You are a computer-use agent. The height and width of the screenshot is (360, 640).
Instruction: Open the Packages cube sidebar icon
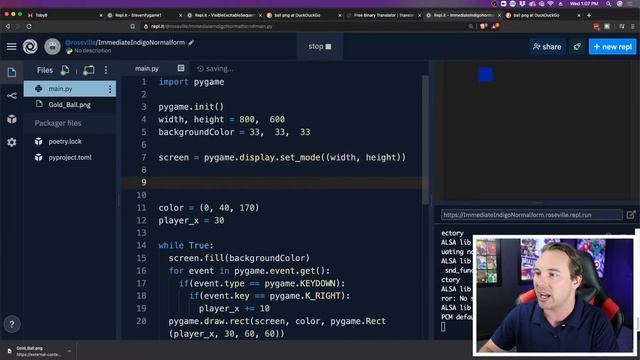click(12, 119)
